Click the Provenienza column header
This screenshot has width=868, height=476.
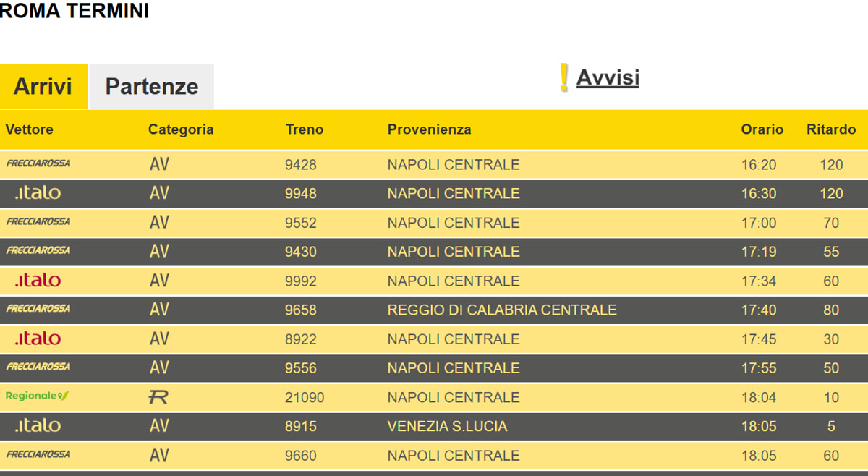(429, 129)
